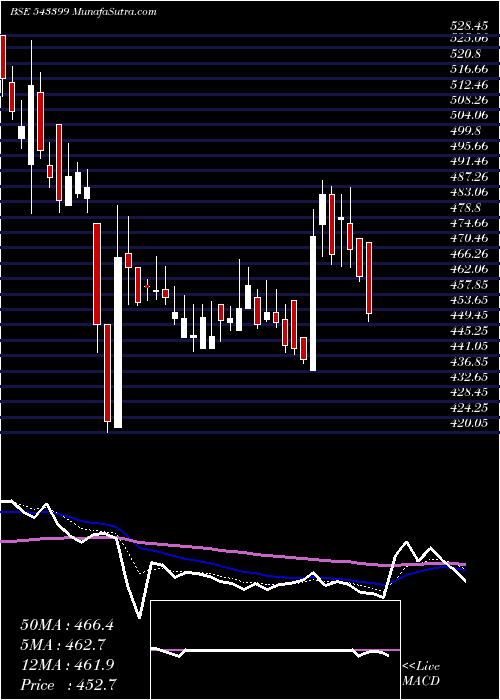
Task: Click inside the Live MACD inset panel
Action: 276,650
